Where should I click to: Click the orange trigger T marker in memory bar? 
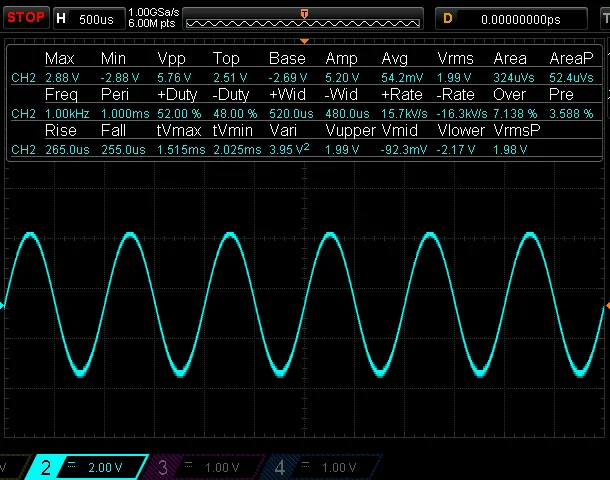(305, 12)
